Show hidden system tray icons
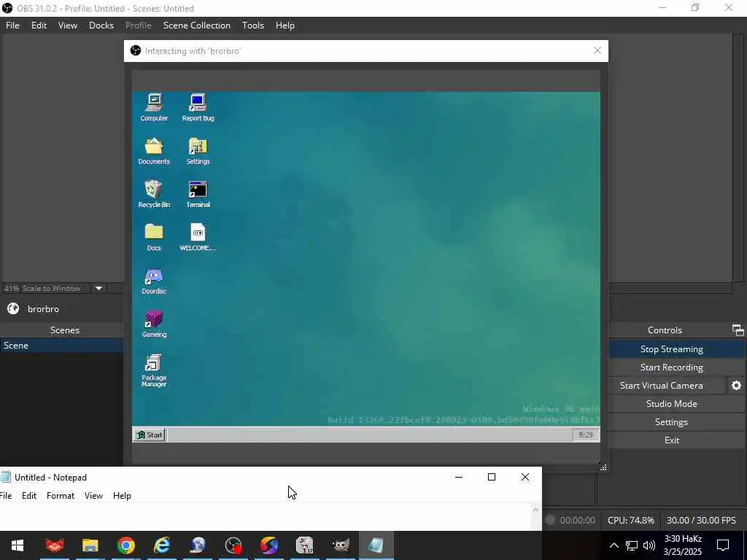Viewport: 747px width, 560px height. pos(614,545)
